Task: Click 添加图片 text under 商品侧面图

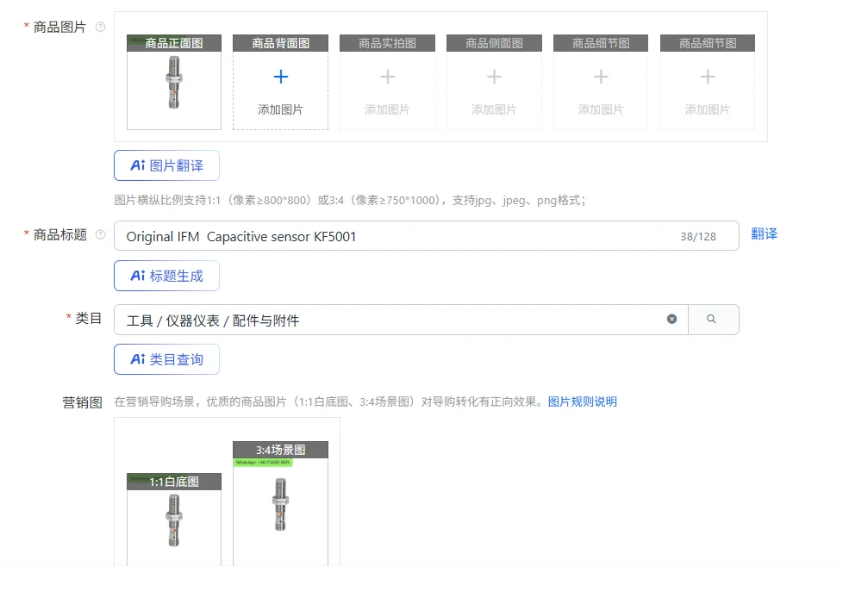Action: (x=494, y=109)
